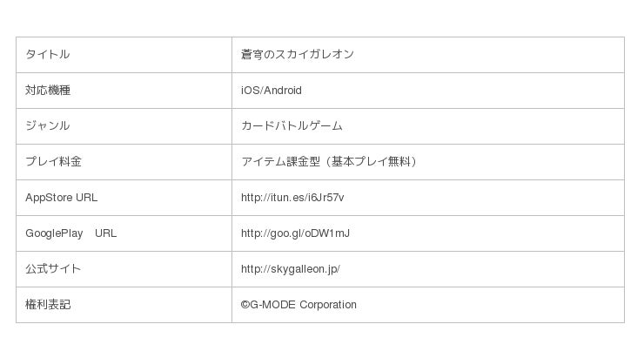Screen dimensions: 644x358
Task: Click the GooglePlay word in label
Action: click(54, 233)
